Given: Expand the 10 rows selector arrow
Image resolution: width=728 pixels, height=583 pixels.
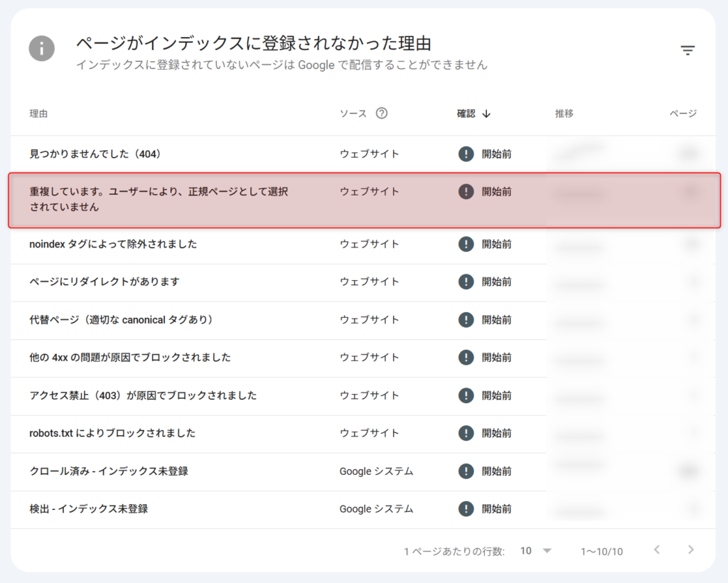Looking at the screenshot, I should point(546,550).
